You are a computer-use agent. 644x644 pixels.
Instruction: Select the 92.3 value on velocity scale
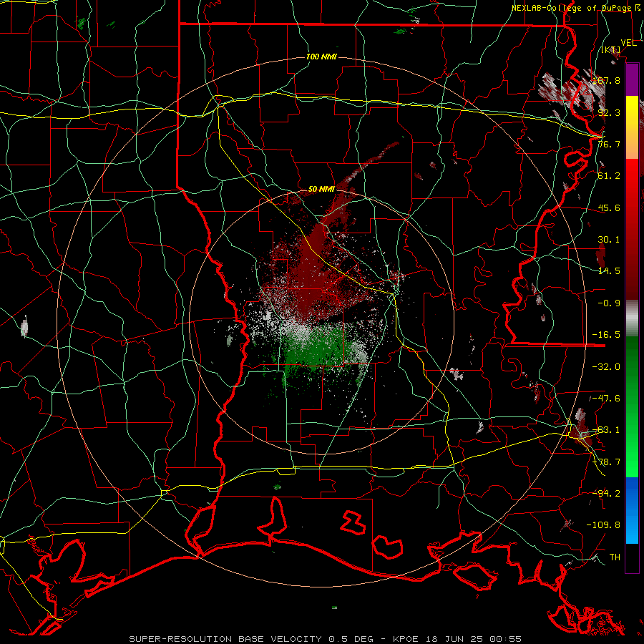coord(609,112)
